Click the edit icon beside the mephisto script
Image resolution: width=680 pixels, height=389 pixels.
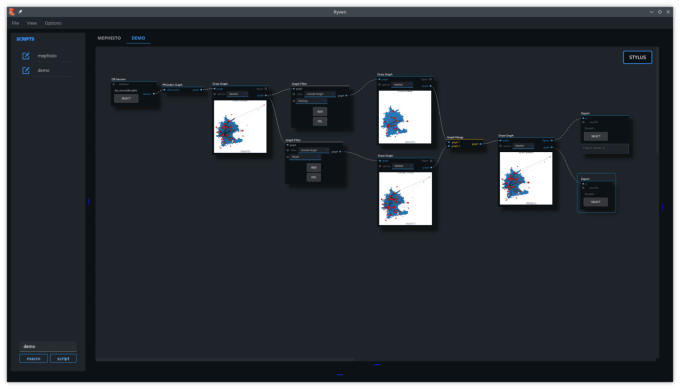26,56
